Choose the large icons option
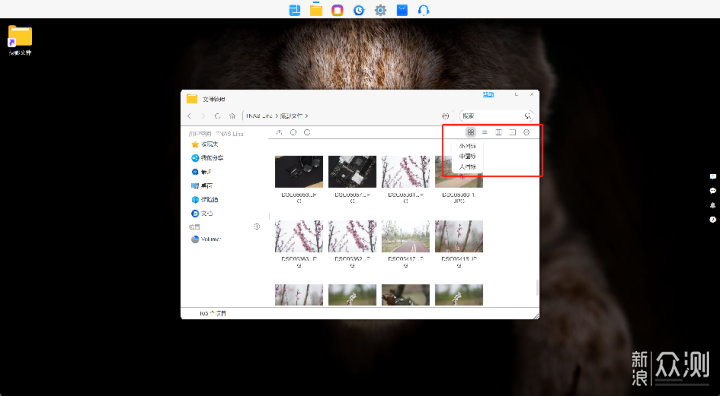The height and width of the screenshot is (396, 720). [467, 167]
